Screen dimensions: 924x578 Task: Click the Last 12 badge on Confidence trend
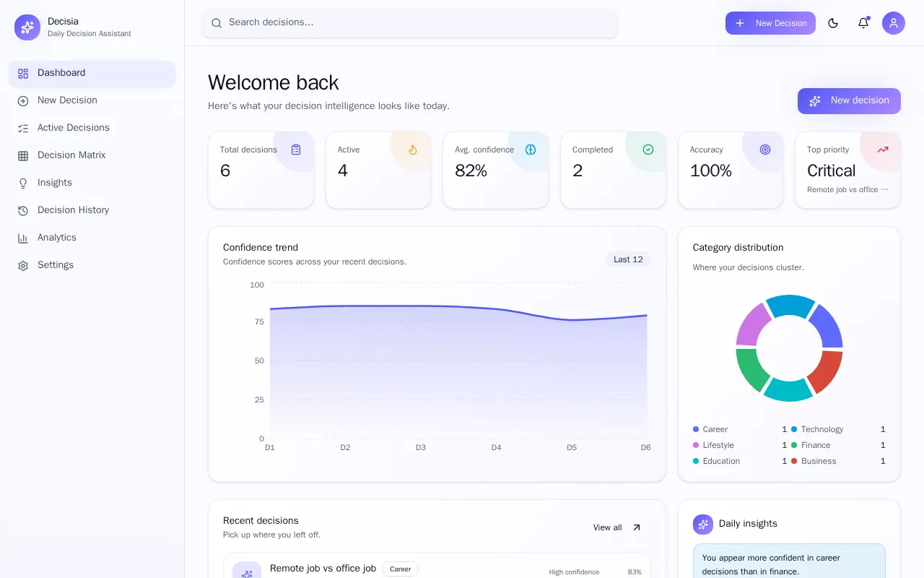[x=628, y=259]
